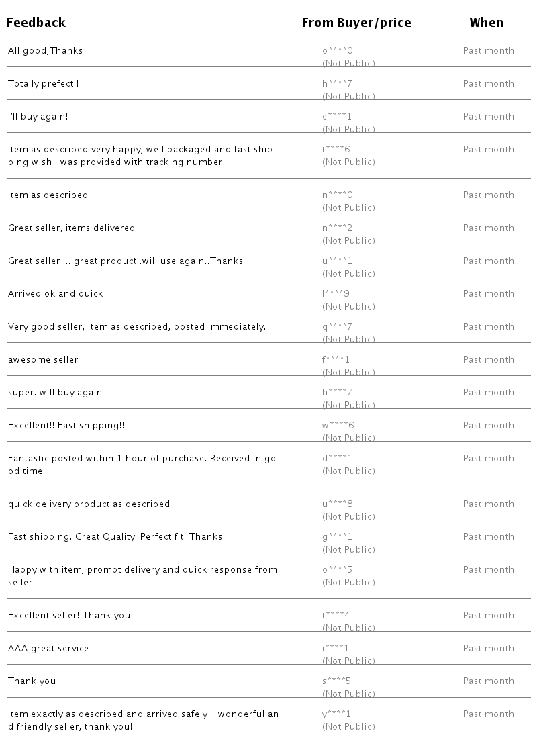Viewport: 537px width, 756px height.
Task: Open buyer d****1 profile
Action: point(337,459)
